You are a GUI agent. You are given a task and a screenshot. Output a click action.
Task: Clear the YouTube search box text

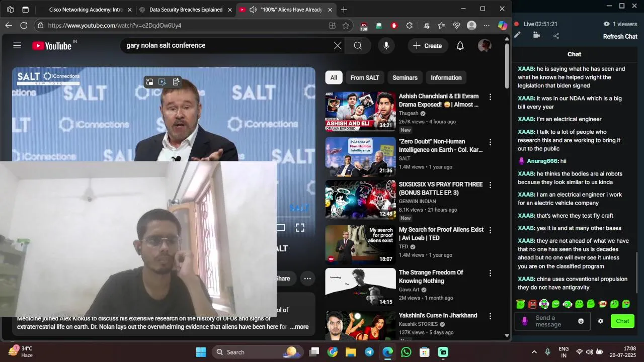click(338, 46)
